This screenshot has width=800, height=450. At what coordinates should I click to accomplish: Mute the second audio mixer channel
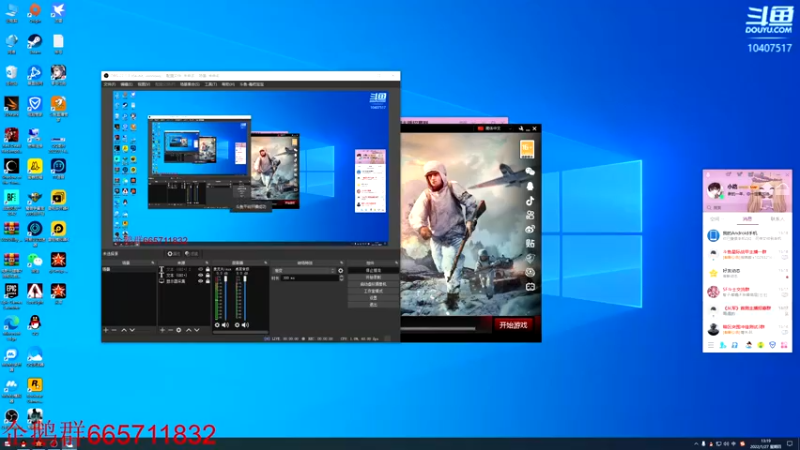coord(245,325)
